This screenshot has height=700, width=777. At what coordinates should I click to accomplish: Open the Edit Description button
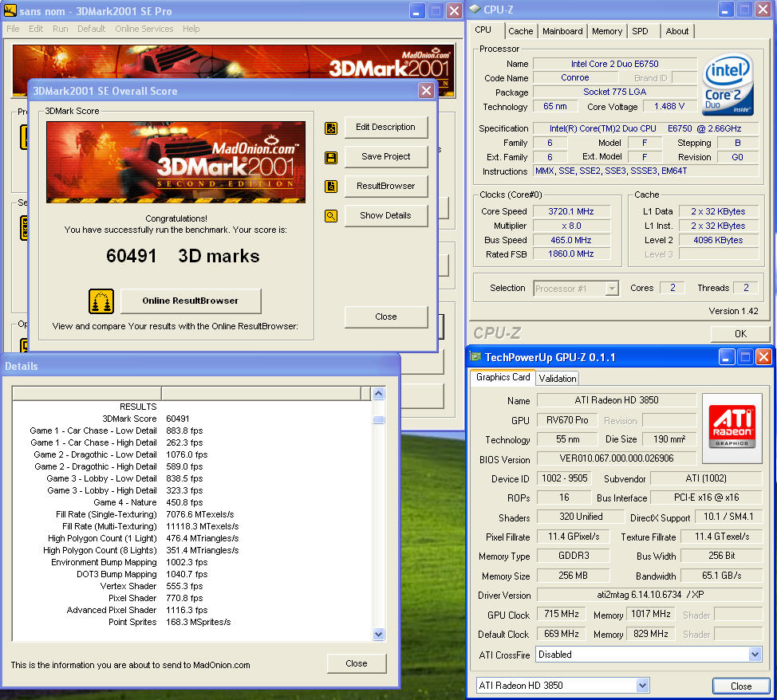click(386, 128)
